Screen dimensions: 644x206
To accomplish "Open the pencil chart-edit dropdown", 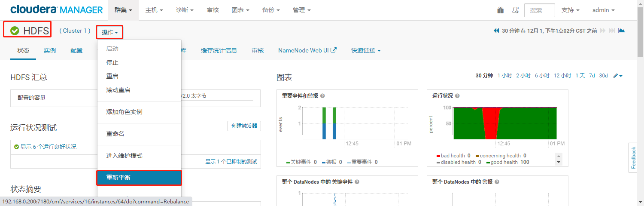I will pyautogui.click(x=618, y=76).
